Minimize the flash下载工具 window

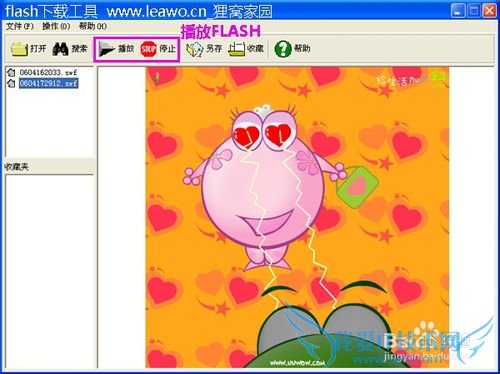pos(458,11)
